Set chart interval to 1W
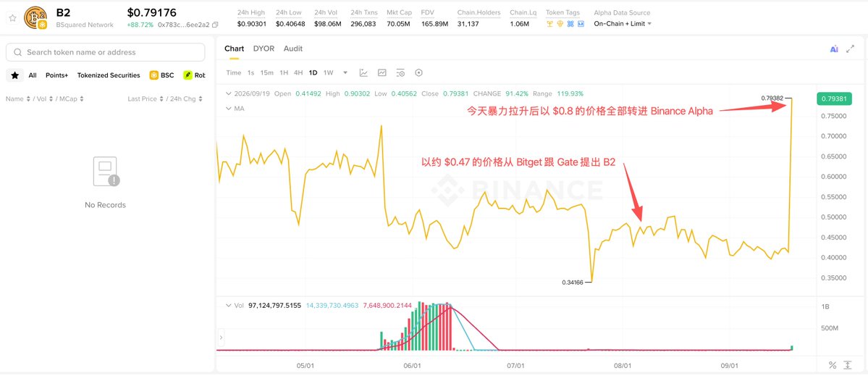 pyautogui.click(x=328, y=72)
